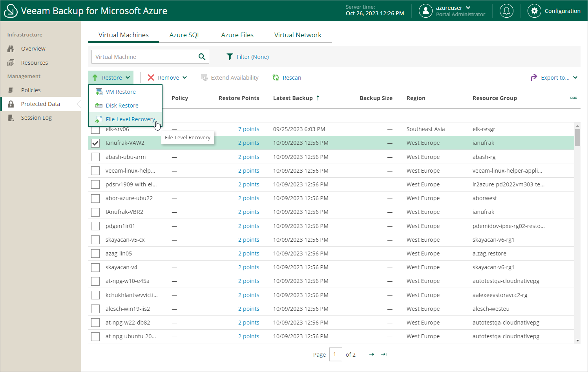Click the Veeam logo icon in header
This screenshot has height=372, width=588.
point(11,11)
